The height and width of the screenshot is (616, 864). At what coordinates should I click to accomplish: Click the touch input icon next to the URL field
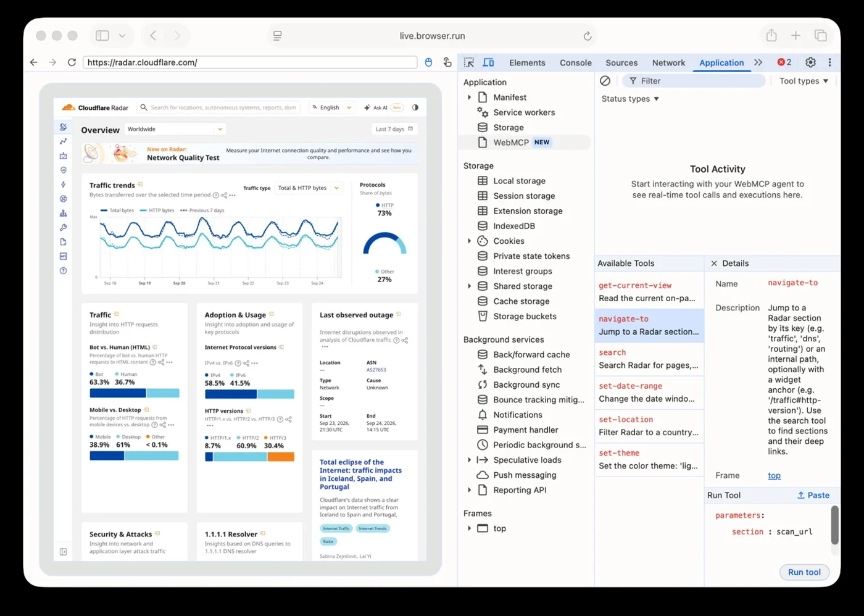click(x=447, y=62)
